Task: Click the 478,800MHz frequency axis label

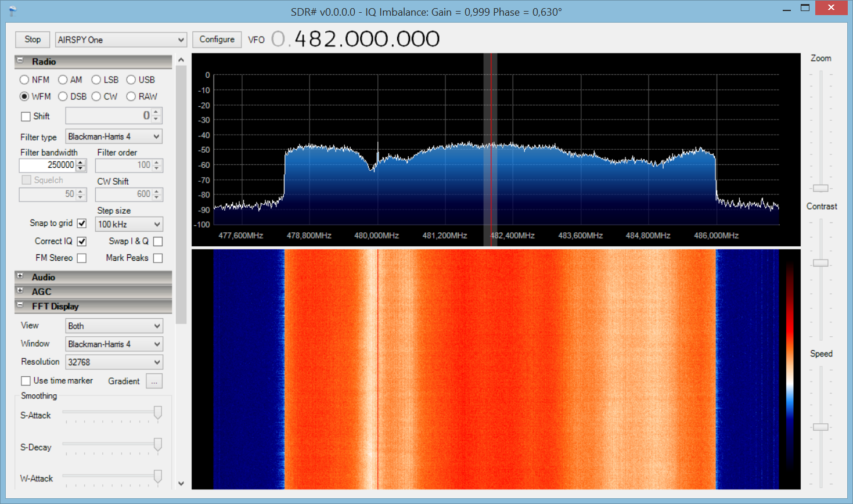Action: click(x=309, y=236)
